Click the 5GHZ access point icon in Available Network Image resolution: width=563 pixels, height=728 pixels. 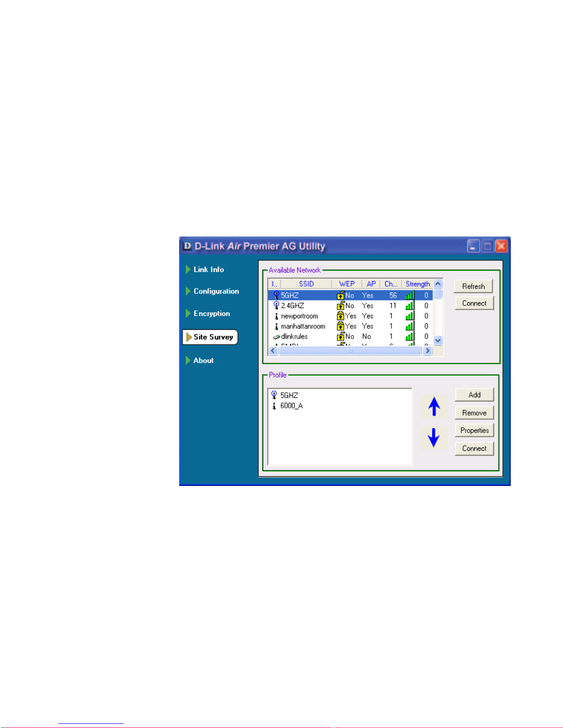(x=276, y=295)
